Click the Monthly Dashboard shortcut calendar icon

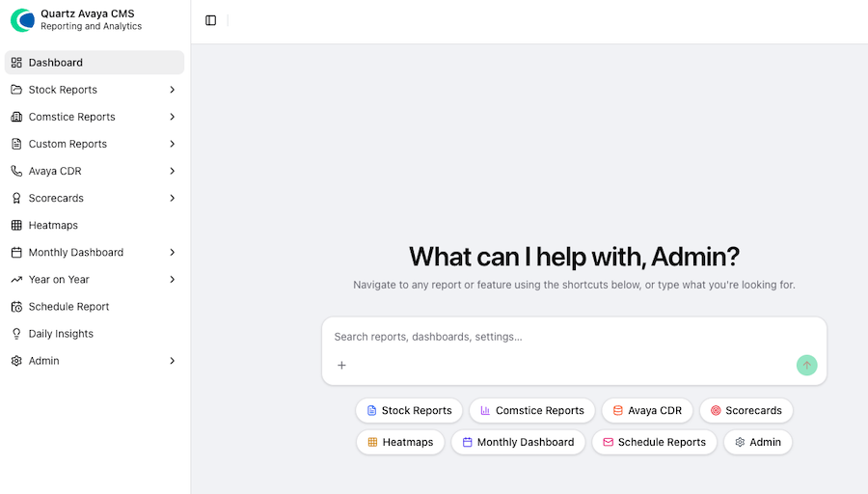tap(467, 442)
